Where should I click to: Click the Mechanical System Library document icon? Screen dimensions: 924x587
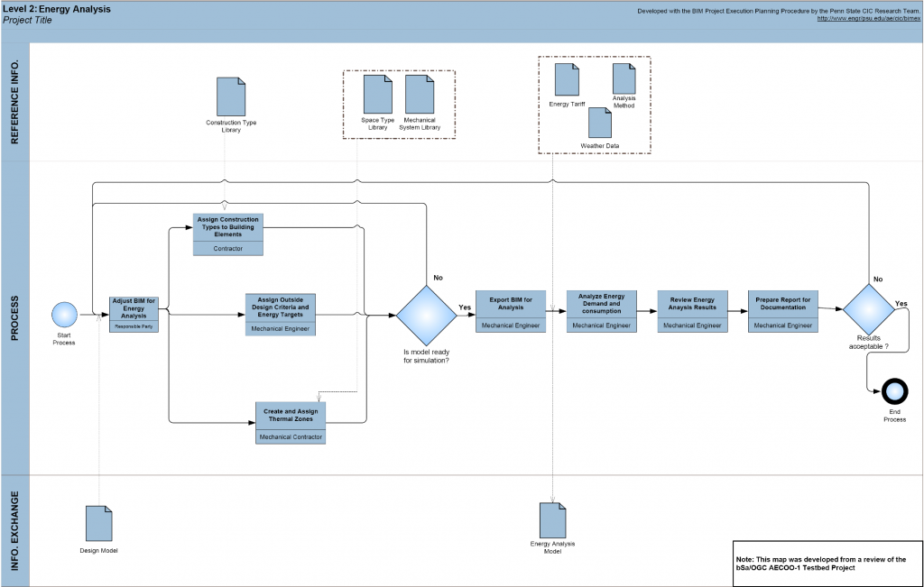coord(420,95)
